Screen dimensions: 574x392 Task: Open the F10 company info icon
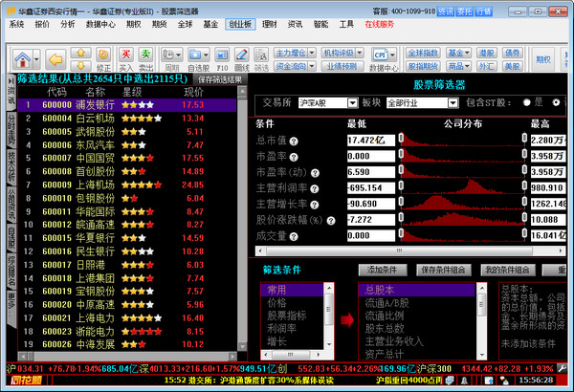tap(222, 54)
